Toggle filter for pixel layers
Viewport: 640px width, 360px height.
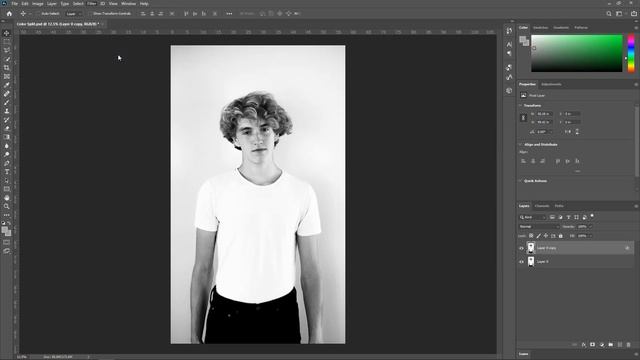(552, 217)
